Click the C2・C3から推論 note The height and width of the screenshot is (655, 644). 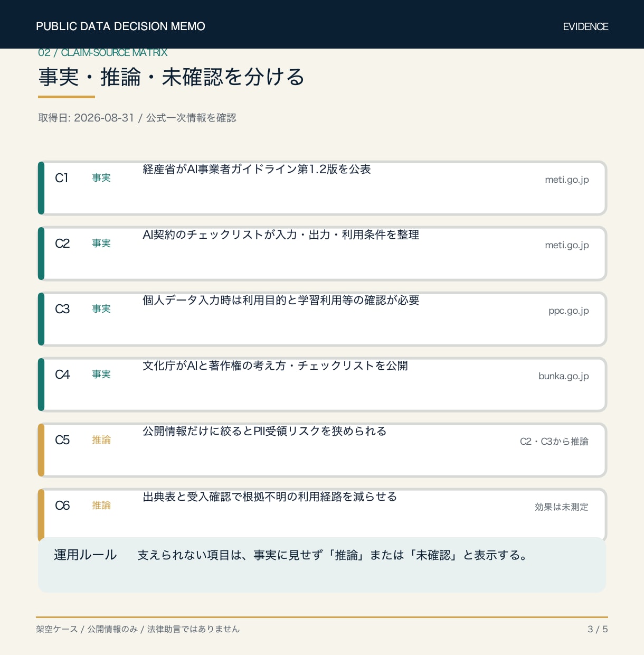tap(554, 442)
